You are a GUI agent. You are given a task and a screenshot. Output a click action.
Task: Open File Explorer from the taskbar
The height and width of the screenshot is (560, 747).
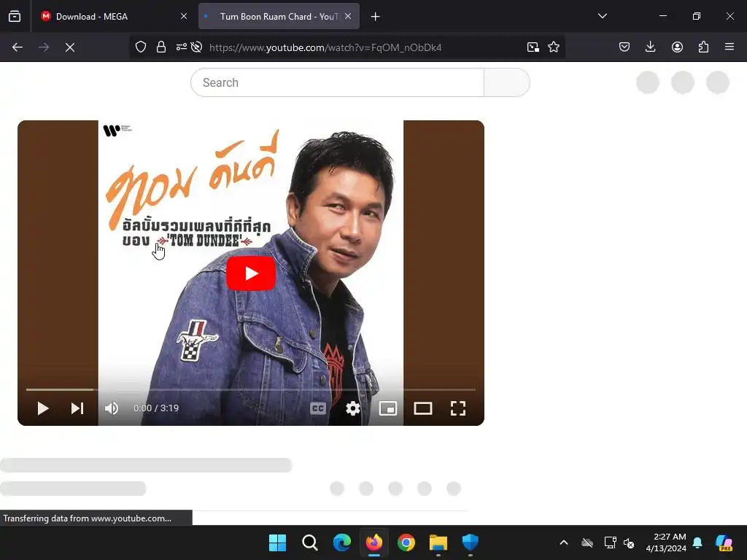pos(438,542)
